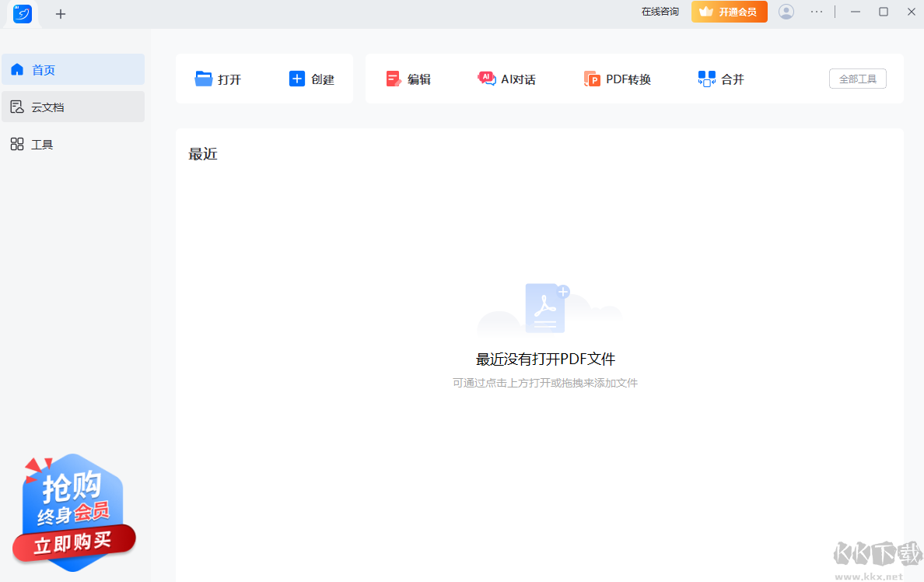Image resolution: width=924 pixels, height=582 pixels.
Task: Select the 创建 create icon
Action: click(x=296, y=78)
